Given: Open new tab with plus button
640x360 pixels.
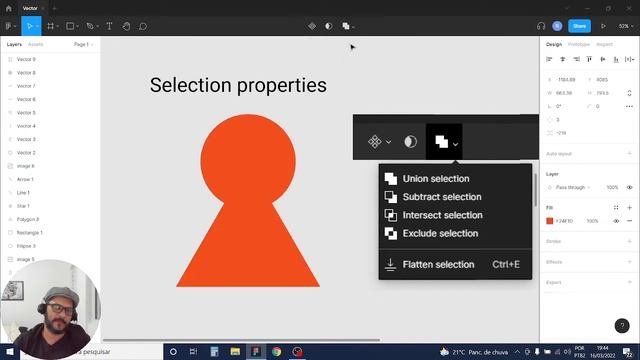Looking at the screenshot, I should (54, 8).
